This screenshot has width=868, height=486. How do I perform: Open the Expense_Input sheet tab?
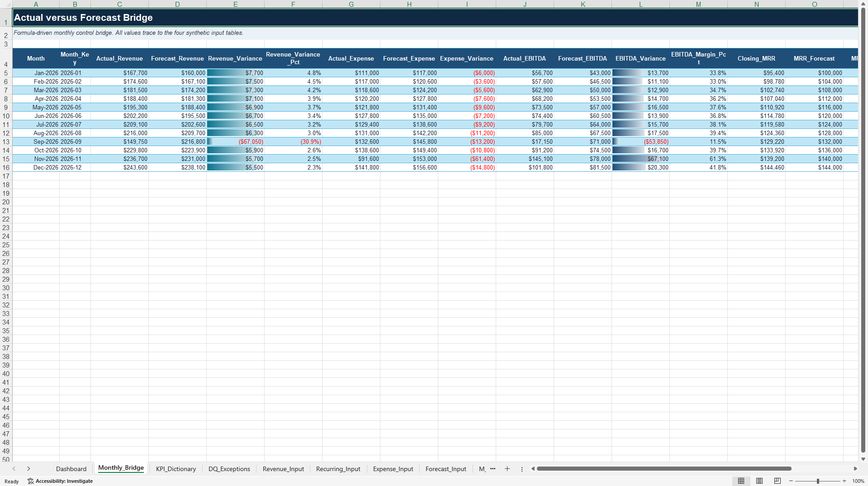[x=393, y=469]
